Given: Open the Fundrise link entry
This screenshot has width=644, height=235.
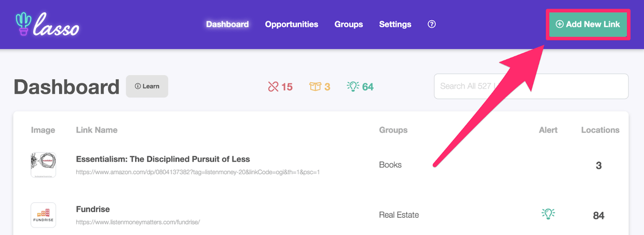Looking at the screenshot, I should pyautogui.click(x=93, y=209).
